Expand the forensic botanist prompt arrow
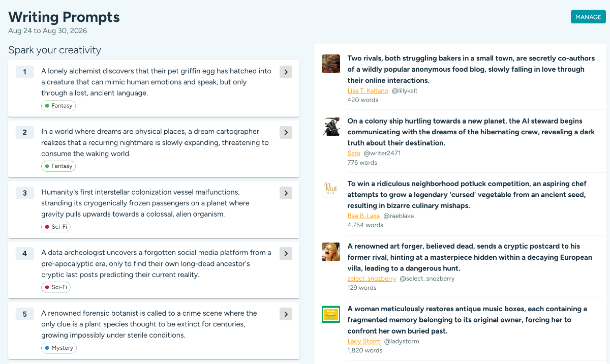 (x=286, y=314)
